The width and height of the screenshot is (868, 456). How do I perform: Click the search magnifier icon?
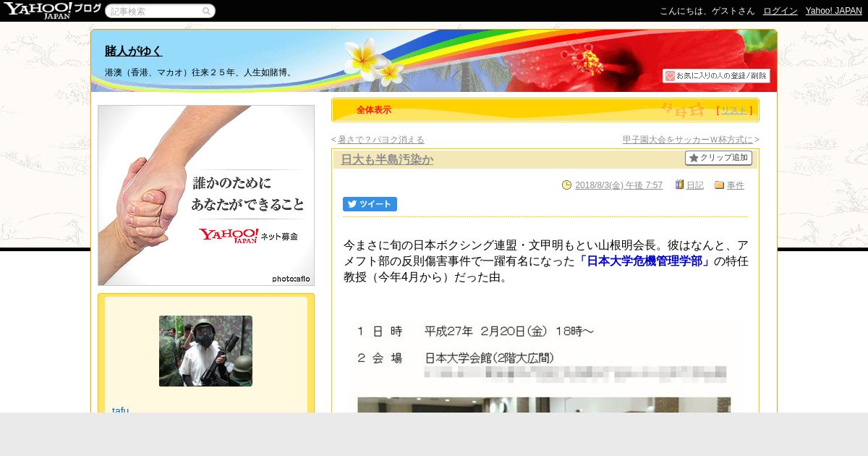pyautogui.click(x=206, y=11)
